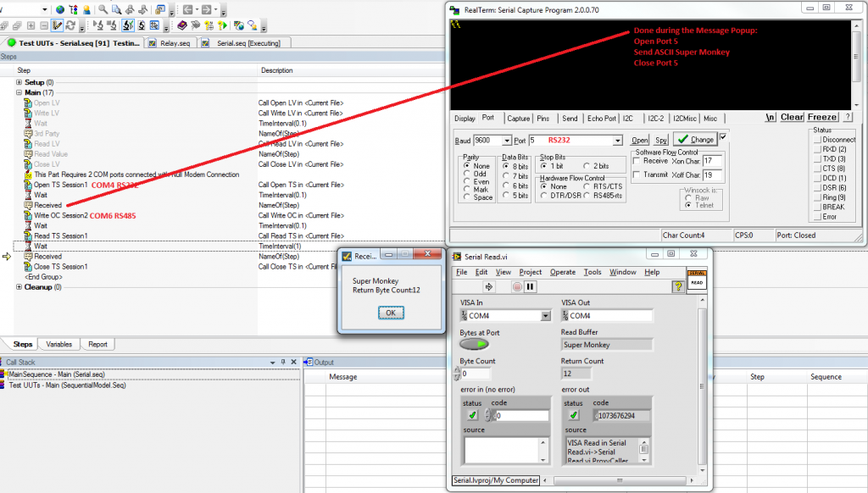Click the globe icon in TestStand toolbar
868x493 pixels.
[x=60, y=9]
